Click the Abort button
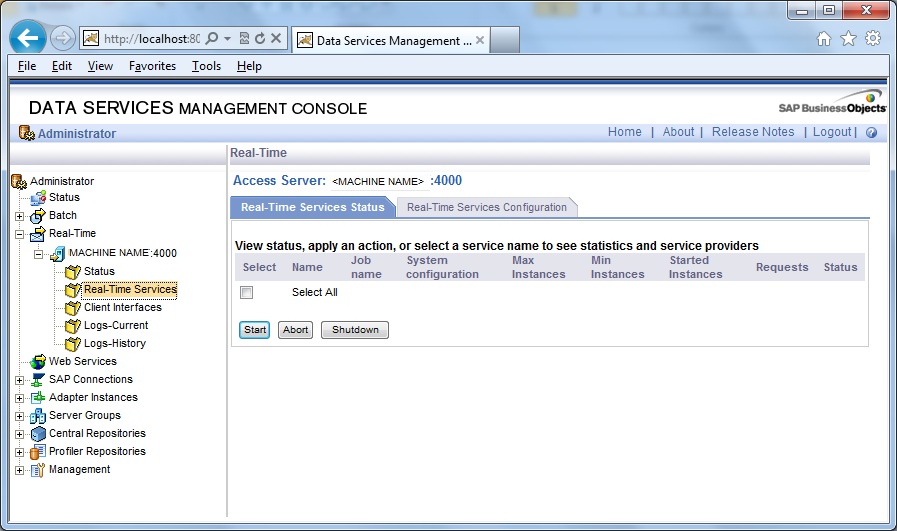897x531 pixels. pos(295,330)
